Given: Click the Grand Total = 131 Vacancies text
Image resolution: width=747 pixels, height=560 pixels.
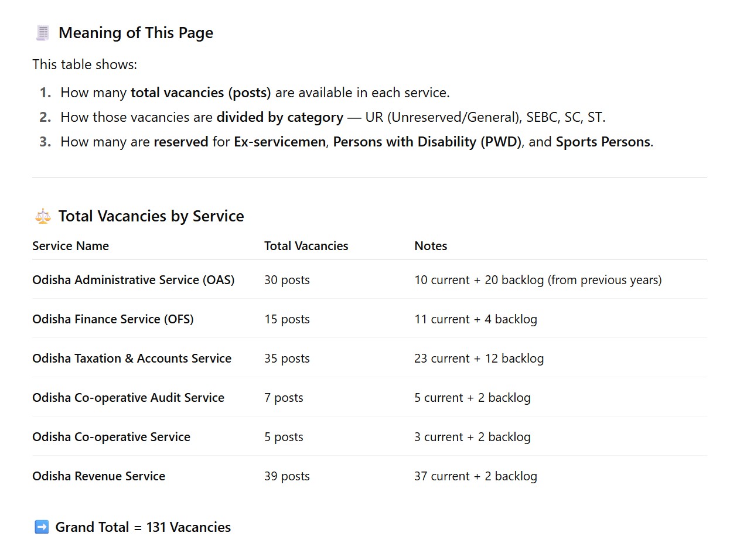Looking at the screenshot, I should [143, 527].
